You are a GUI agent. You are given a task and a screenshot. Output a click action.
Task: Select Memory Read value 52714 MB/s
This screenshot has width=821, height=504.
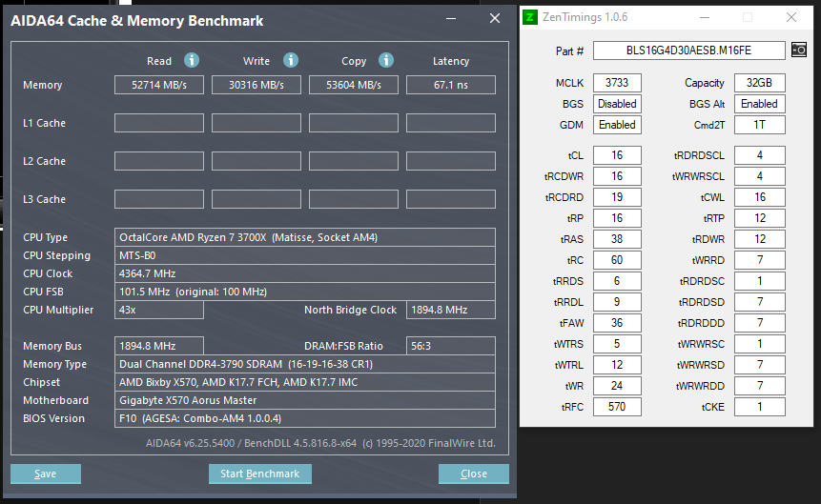pyautogui.click(x=159, y=85)
